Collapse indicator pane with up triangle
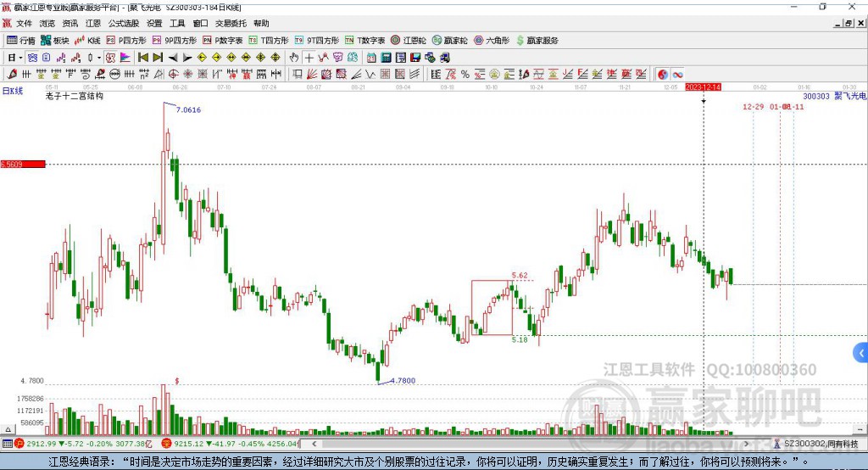The image size is (868, 470). pyautogui.click(x=8, y=429)
